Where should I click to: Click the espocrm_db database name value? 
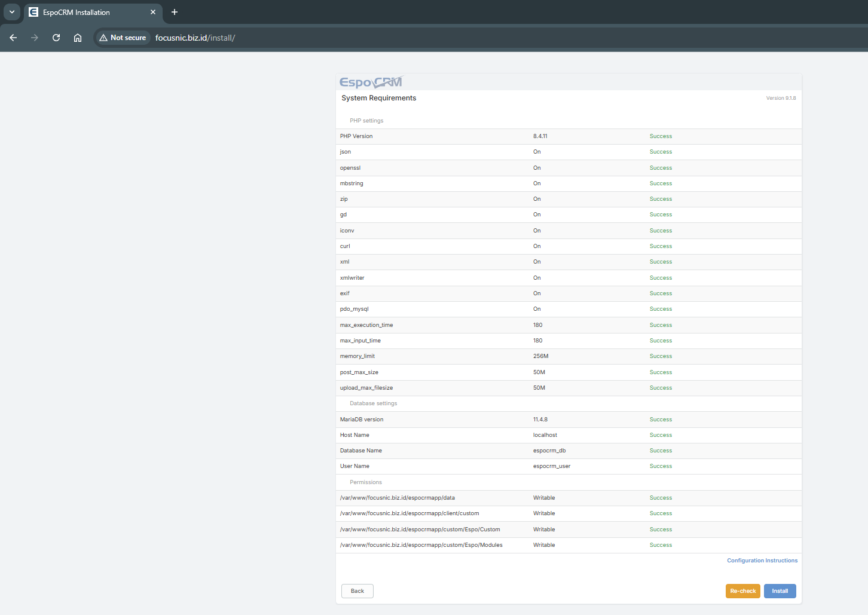tap(549, 451)
